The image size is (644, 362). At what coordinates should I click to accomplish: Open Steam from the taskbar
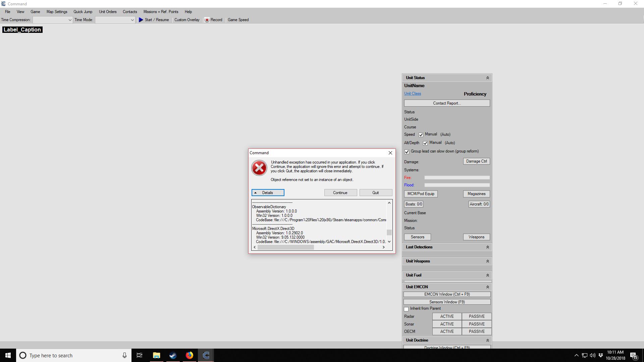[x=173, y=355]
